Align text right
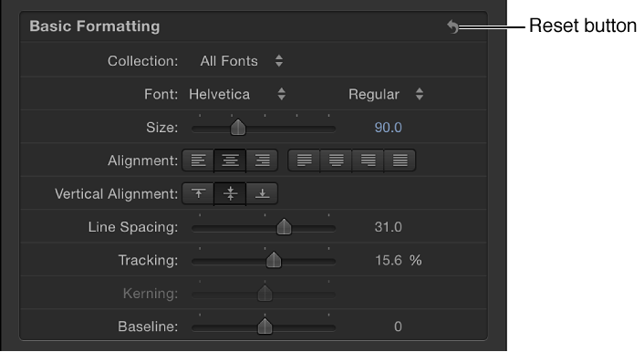Screen dimensions: 644x352 pyautogui.click(x=262, y=160)
